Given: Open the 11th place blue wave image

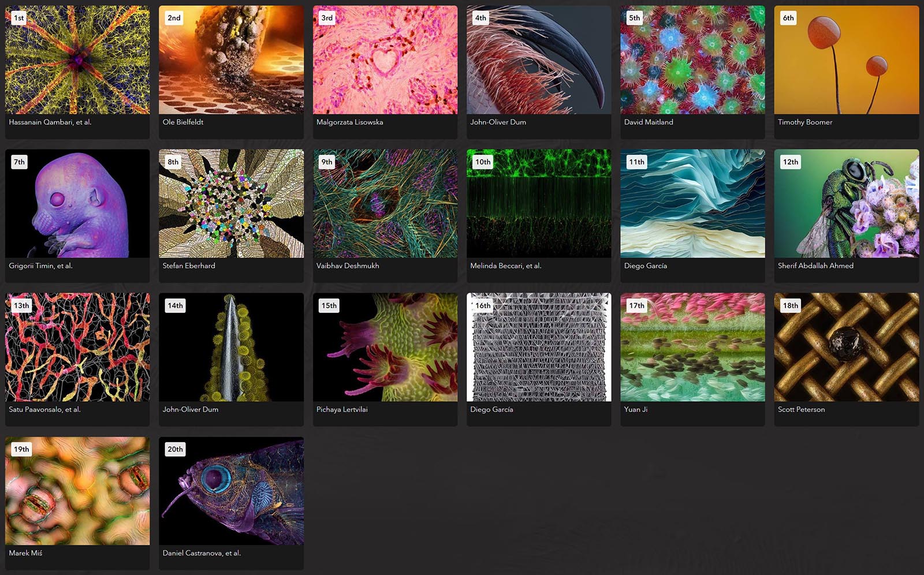Looking at the screenshot, I should [x=692, y=204].
